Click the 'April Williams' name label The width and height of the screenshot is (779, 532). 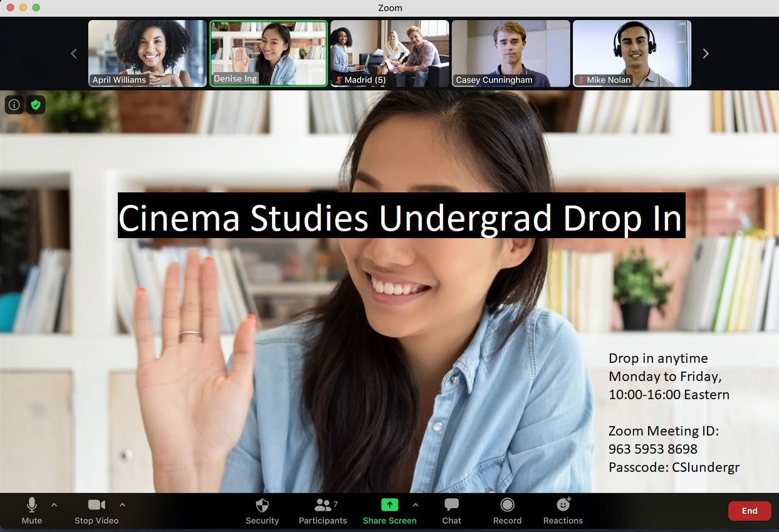tap(119, 80)
